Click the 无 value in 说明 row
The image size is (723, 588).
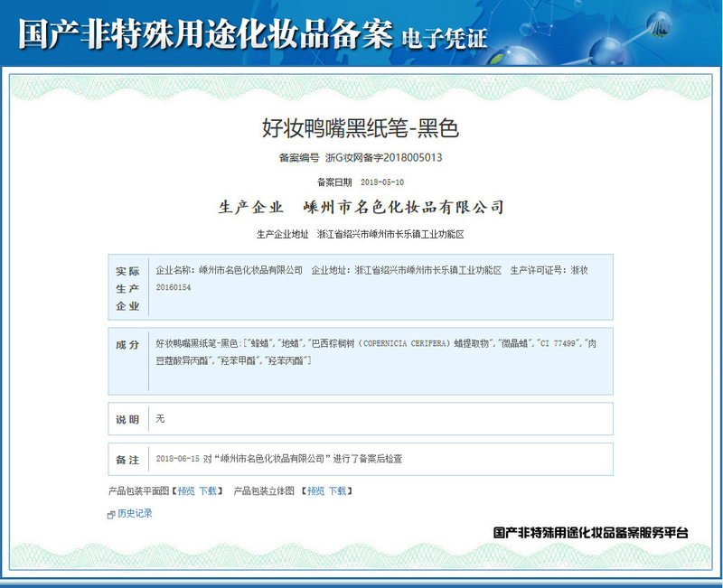pos(160,418)
